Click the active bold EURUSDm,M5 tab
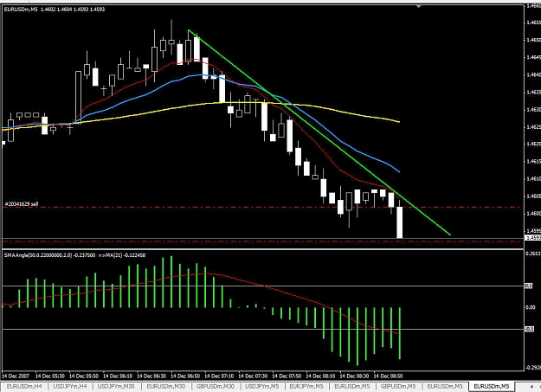 492,387
